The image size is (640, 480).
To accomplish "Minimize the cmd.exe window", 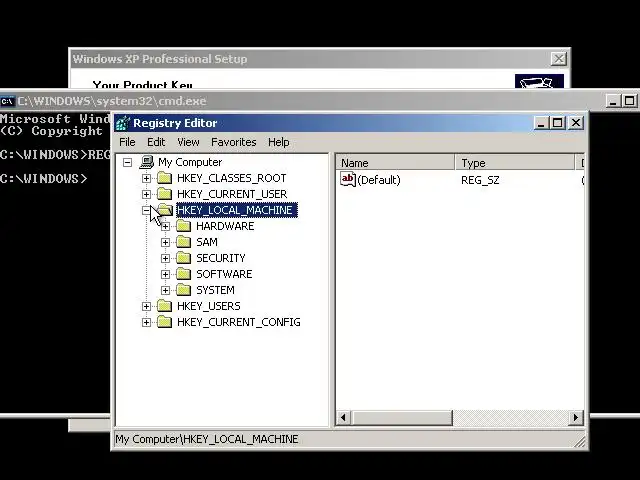I will point(612,101).
